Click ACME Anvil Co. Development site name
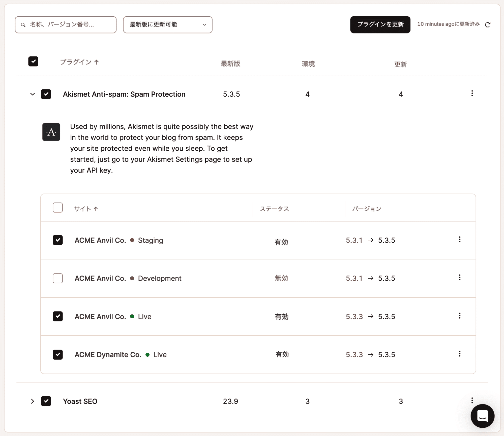This screenshot has width=504, height=436. point(100,278)
